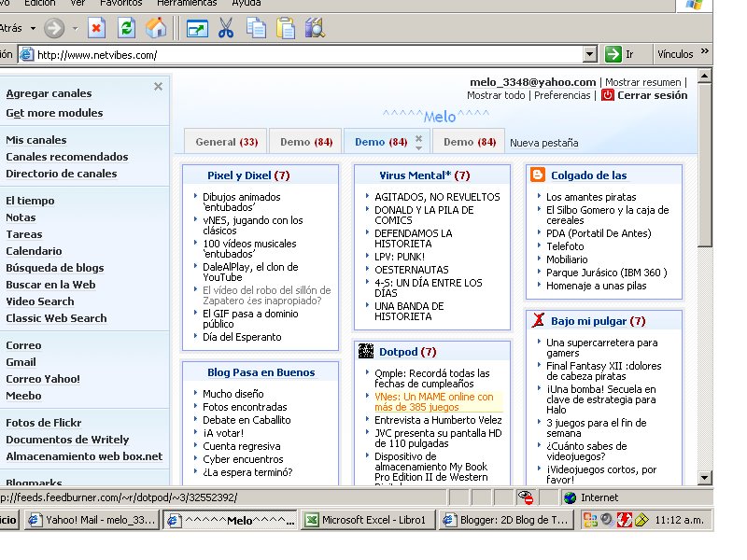Click the 11:12 a.m. taskbar clock
The width and height of the screenshot is (747, 560).
pos(679,520)
